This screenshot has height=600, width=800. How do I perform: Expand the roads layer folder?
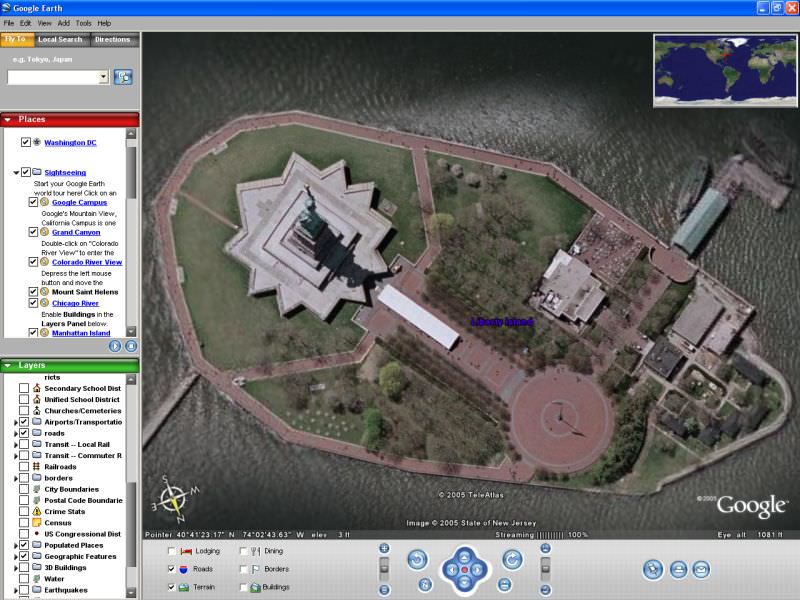16,434
